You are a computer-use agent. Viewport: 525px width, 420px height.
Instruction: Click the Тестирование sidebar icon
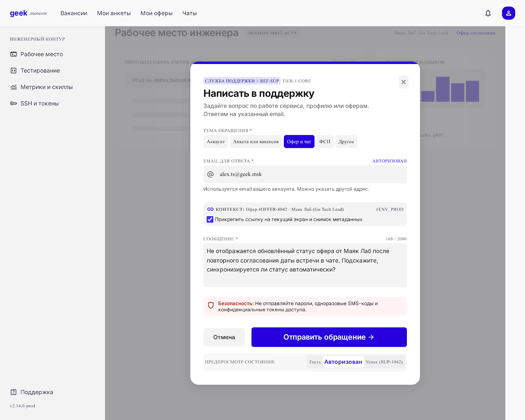click(x=13, y=71)
